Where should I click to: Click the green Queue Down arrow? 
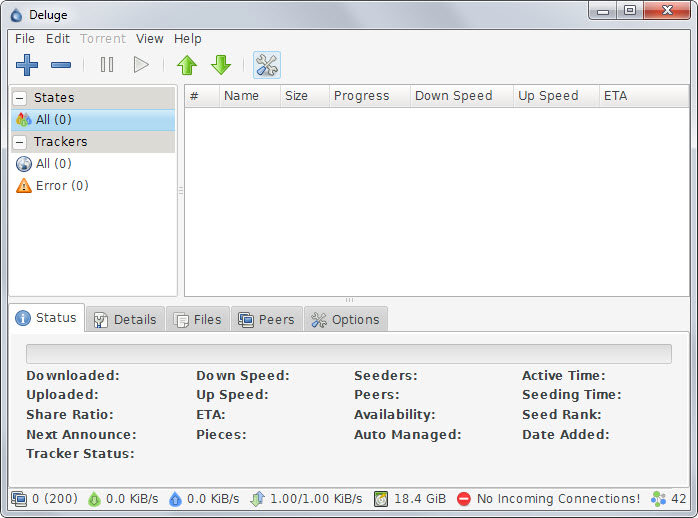pyautogui.click(x=221, y=65)
